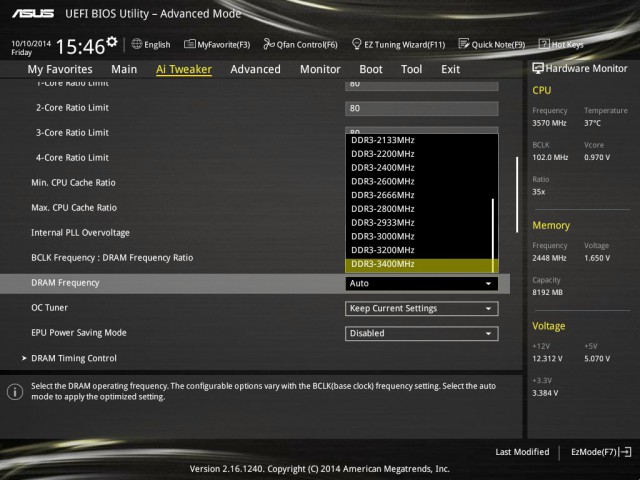This screenshot has height=480, width=640.
Task: Pick DDR3-2666MHz frequency
Action: [419, 195]
